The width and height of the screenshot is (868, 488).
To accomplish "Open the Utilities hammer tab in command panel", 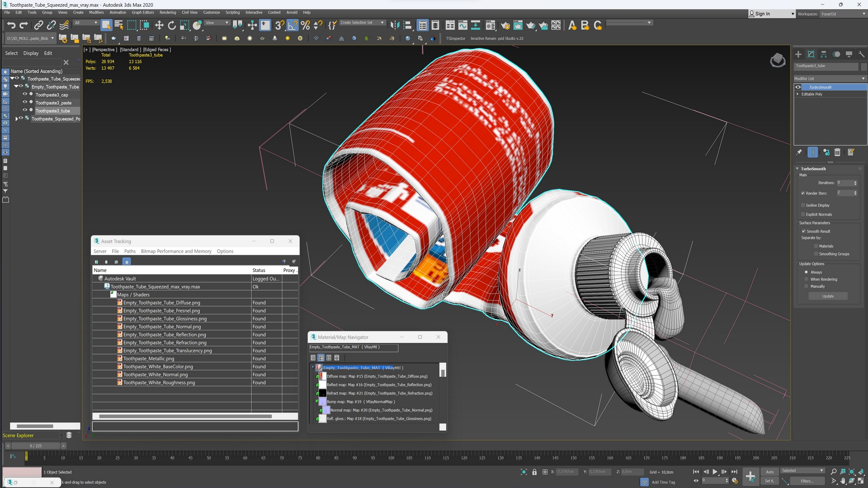I will pos(862,54).
